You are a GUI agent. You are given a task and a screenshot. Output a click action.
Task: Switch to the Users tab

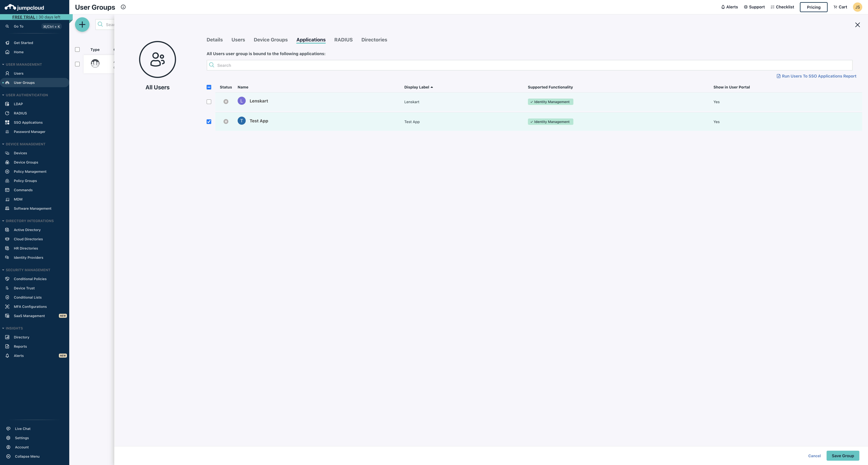pyautogui.click(x=238, y=40)
